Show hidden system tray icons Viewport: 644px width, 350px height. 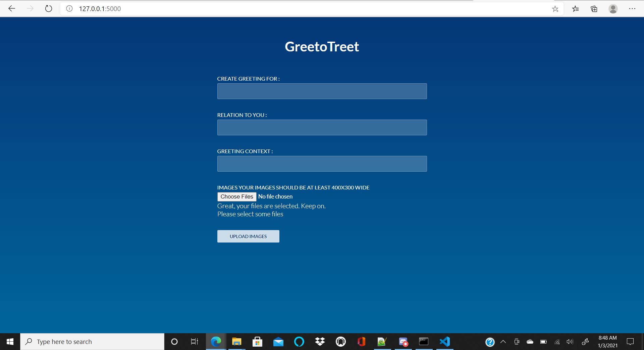[503, 342]
